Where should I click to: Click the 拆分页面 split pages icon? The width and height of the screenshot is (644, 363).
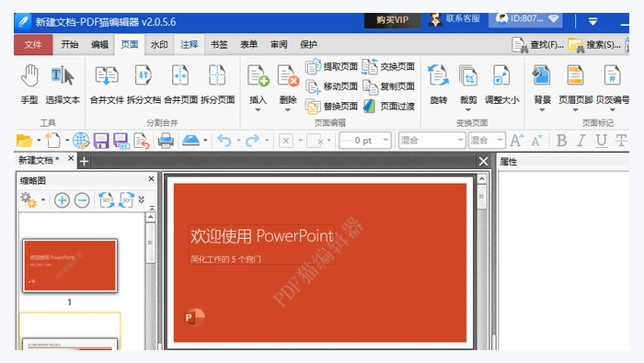pyautogui.click(x=217, y=75)
